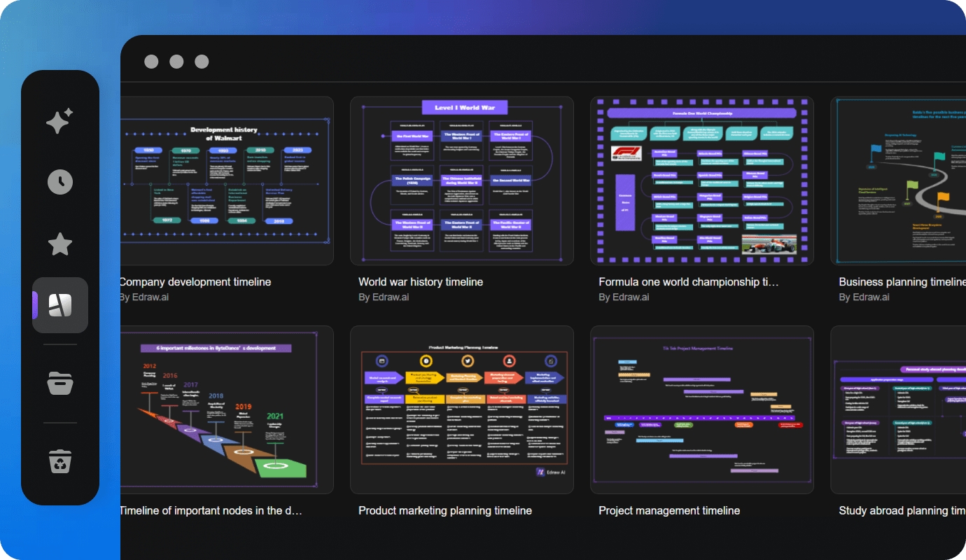Select the Templates icon in sidebar
The width and height of the screenshot is (966, 560).
(x=60, y=305)
